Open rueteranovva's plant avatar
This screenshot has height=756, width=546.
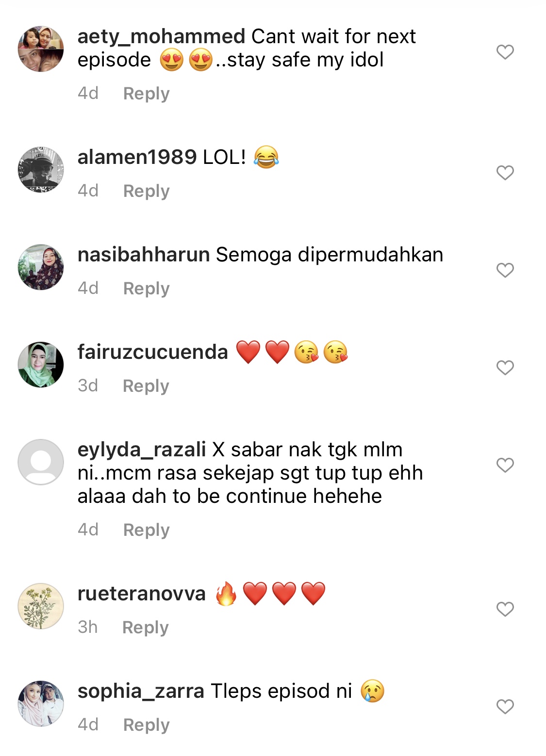tap(41, 606)
